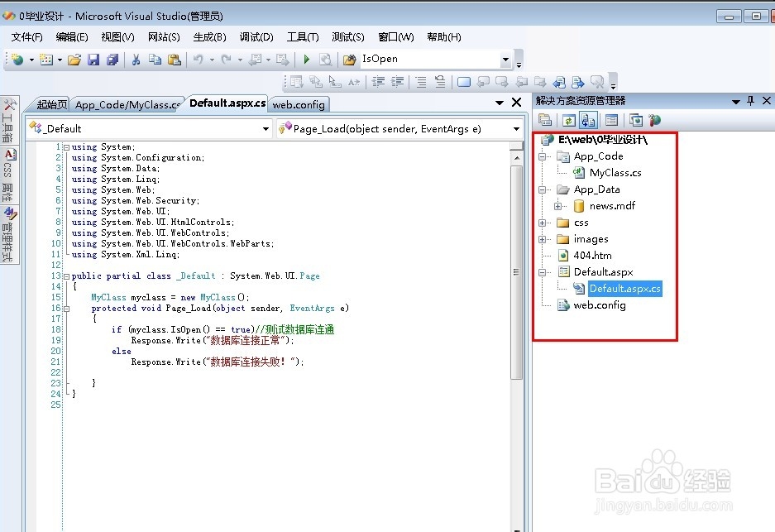Select 404.htm in Solution Explorer
The image size is (775, 532).
(592, 256)
